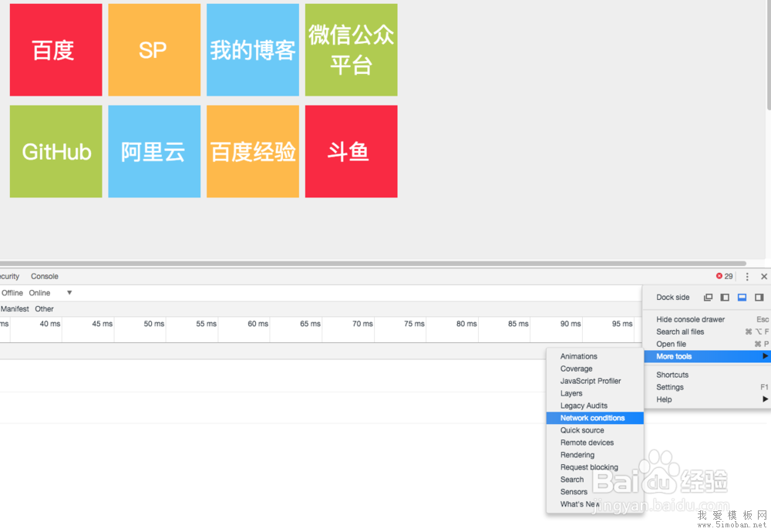Visit the 我的博客 tile

click(253, 50)
